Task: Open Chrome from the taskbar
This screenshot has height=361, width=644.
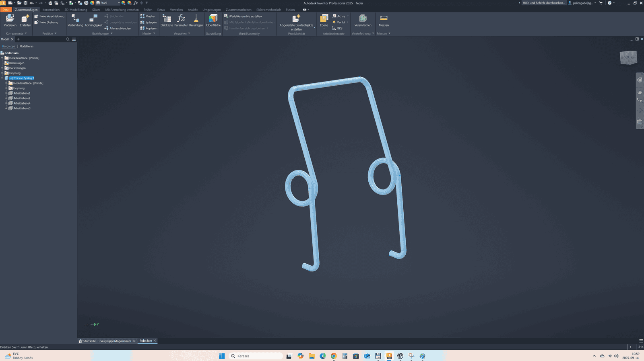Action: [x=334, y=356]
